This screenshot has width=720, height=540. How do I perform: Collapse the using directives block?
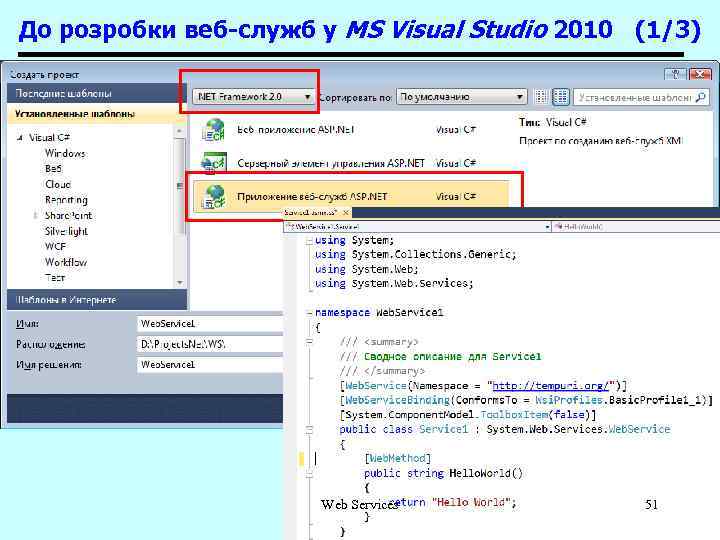(309, 241)
